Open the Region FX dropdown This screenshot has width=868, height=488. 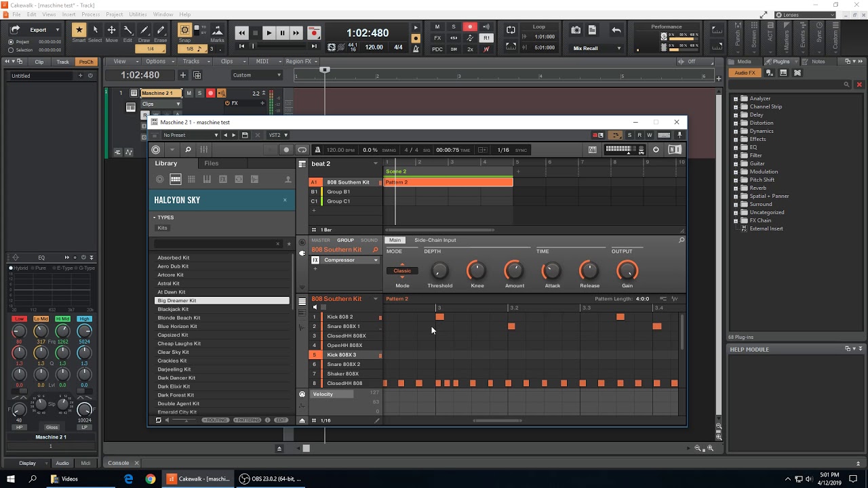[x=300, y=62]
